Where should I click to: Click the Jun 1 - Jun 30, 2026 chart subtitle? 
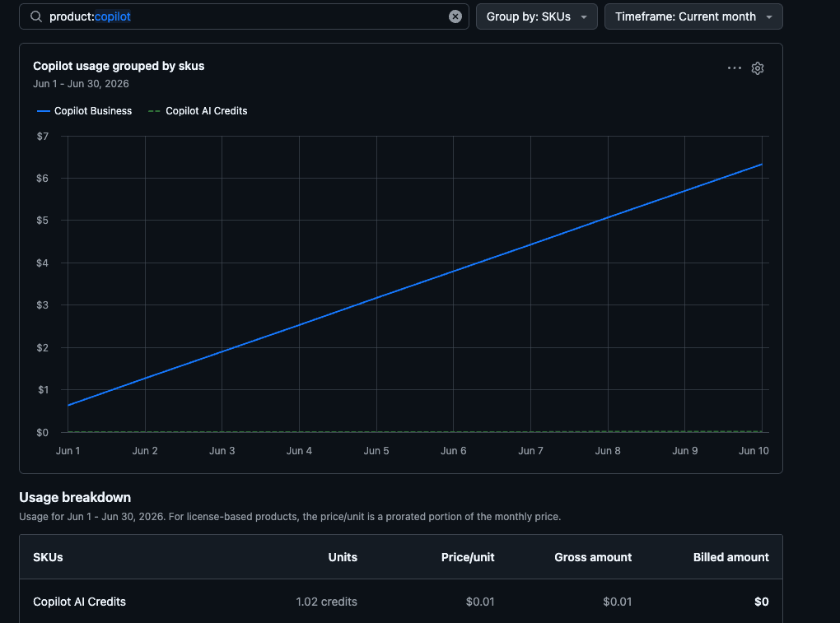pos(81,83)
